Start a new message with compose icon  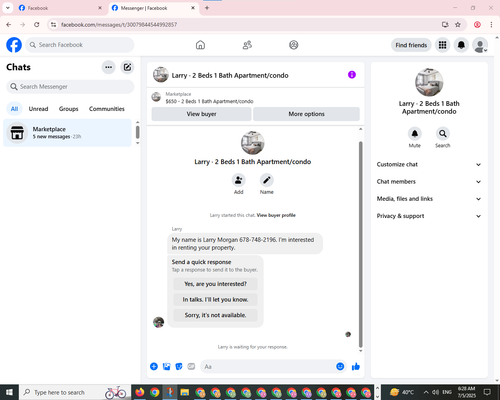pos(127,67)
